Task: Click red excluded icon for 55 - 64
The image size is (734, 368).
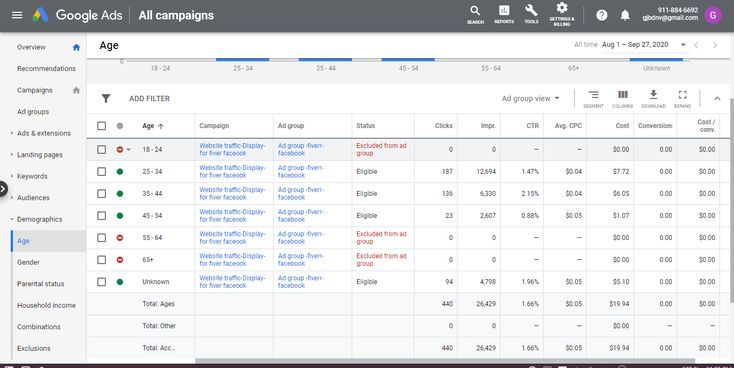Action: click(120, 238)
